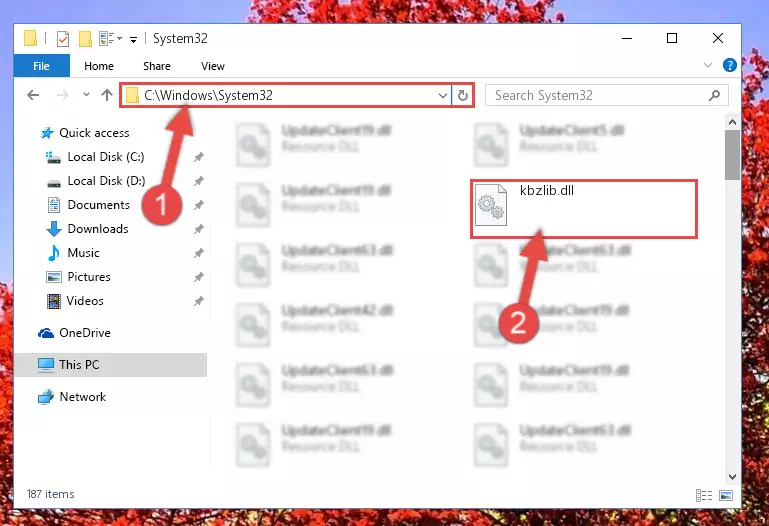769x526 pixels.
Task: Click the pin icon beside Documents
Action: point(198,205)
